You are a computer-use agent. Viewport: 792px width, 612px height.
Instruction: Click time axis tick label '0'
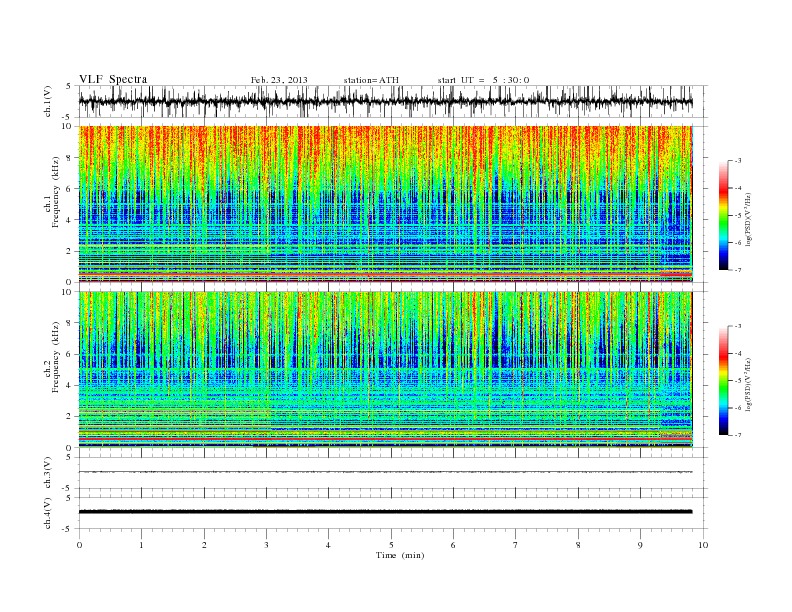point(79,545)
